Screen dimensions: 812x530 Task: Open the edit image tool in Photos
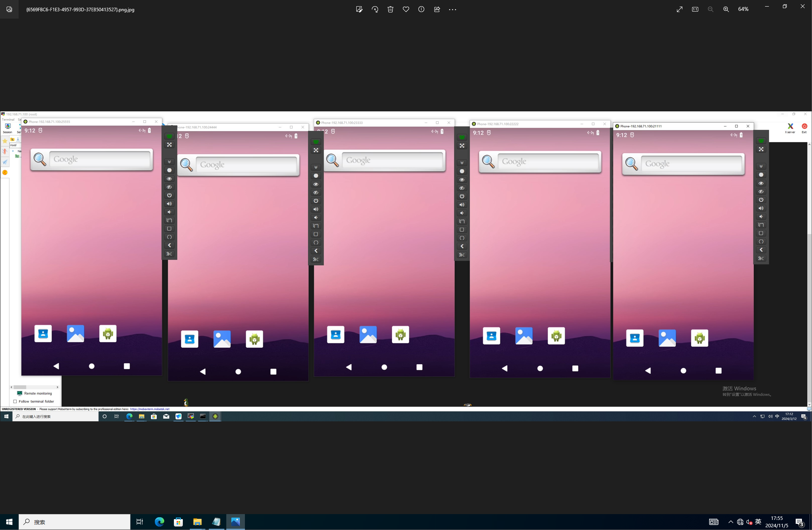pyautogui.click(x=359, y=9)
